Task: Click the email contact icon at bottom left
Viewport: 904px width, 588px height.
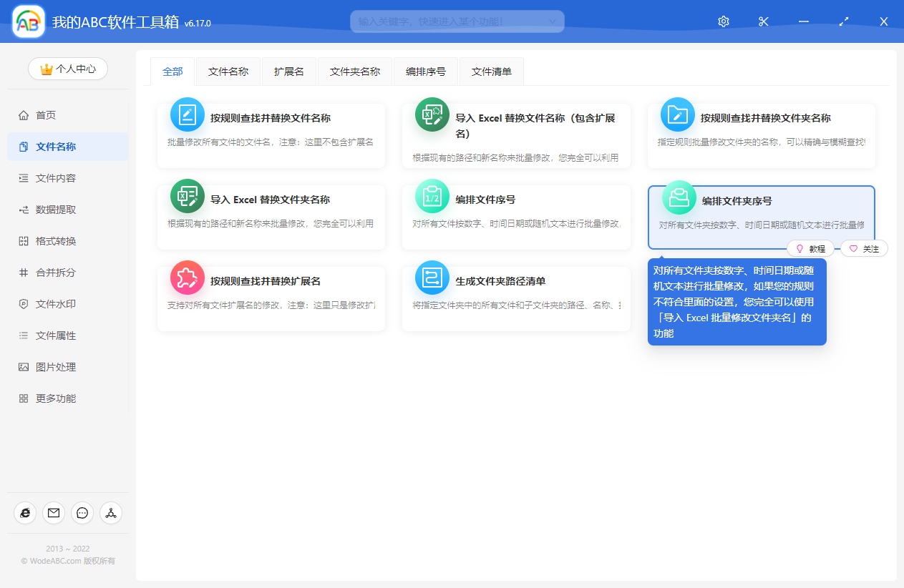Action: 54,513
